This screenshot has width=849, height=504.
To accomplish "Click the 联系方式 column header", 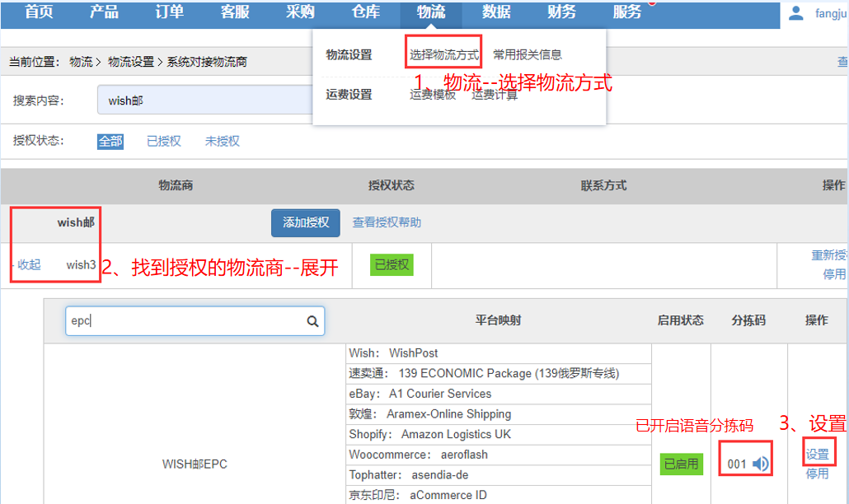I will [x=603, y=185].
